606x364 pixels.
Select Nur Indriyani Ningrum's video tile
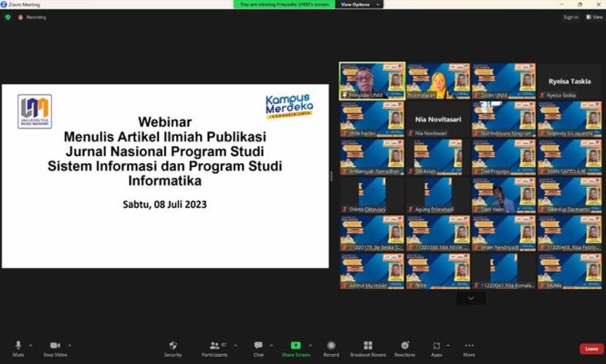(504, 119)
